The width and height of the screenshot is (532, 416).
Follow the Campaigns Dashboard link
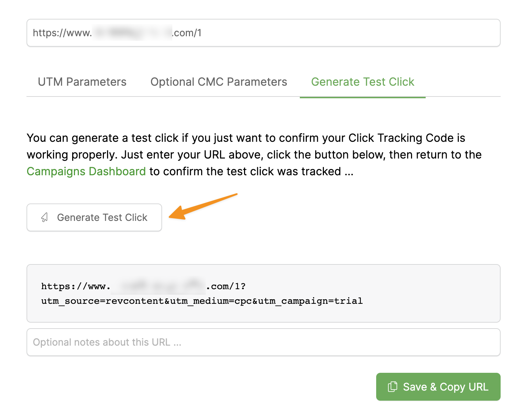86,171
